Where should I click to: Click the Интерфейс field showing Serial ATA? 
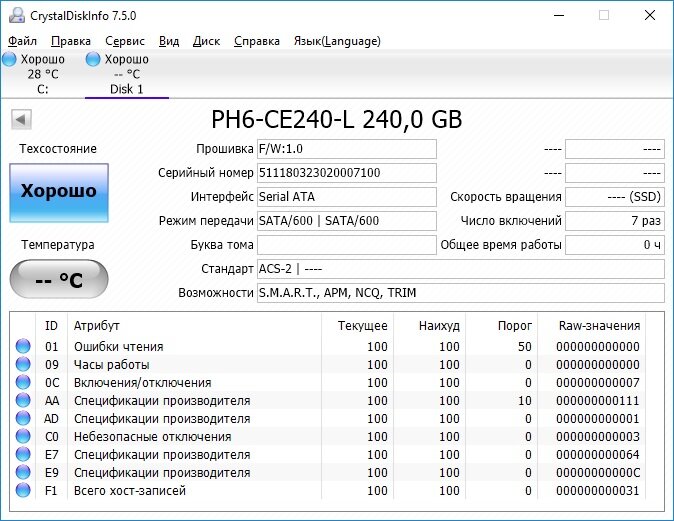pyautogui.click(x=346, y=197)
